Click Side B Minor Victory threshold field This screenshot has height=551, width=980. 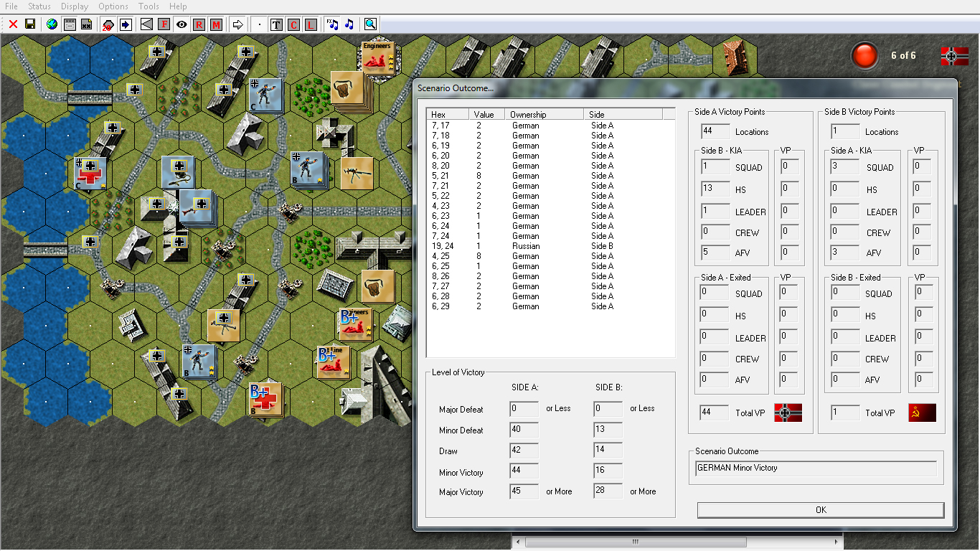(x=608, y=471)
